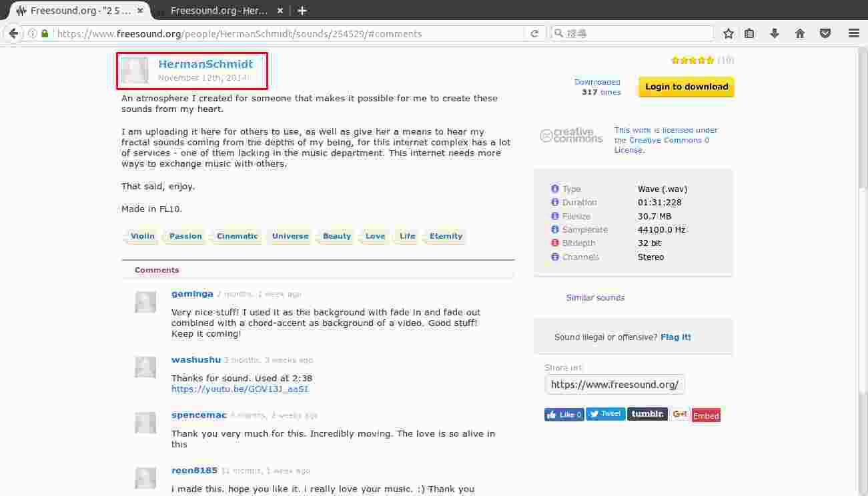This screenshot has width=868, height=496.
Task: Reload the page with the refresh icon
Action: pyautogui.click(x=534, y=33)
